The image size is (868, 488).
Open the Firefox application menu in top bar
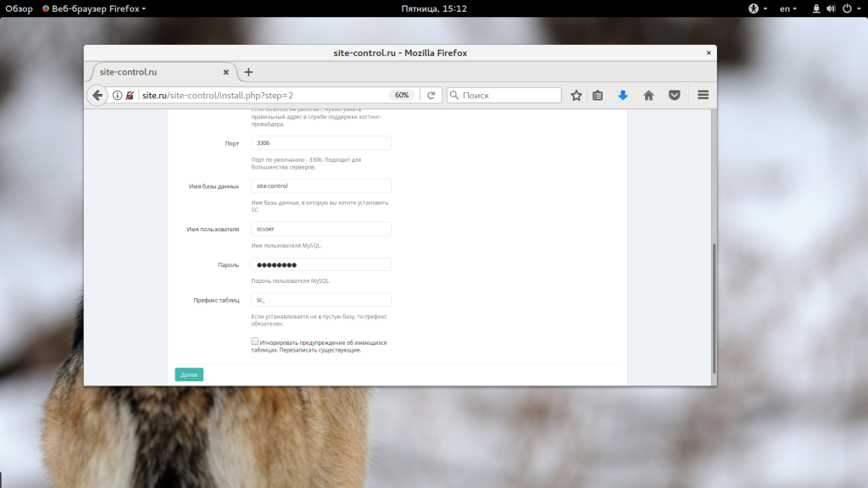click(x=94, y=8)
